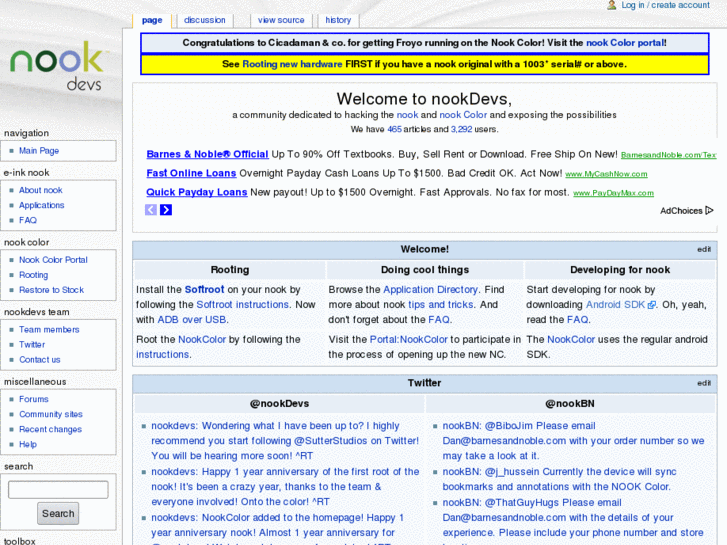Open Portal:NookColor link
Image resolution: width=727 pixels, height=545 pixels.
pos(409,340)
